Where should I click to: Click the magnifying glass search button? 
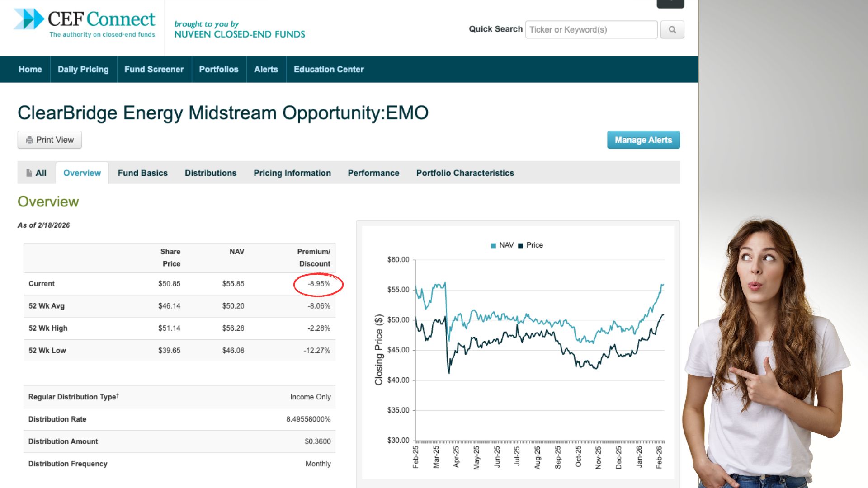pos(672,30)
